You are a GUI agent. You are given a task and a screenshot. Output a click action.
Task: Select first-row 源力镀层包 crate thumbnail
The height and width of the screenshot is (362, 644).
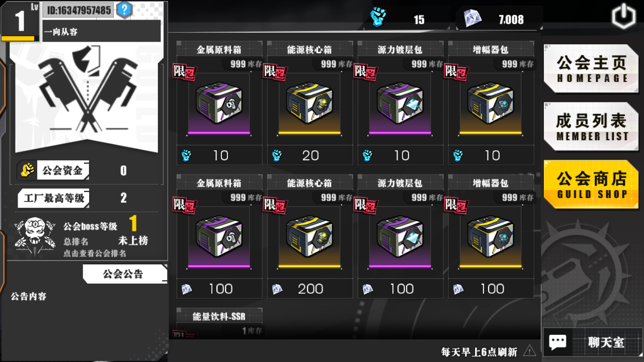click(x=400, y=105)
